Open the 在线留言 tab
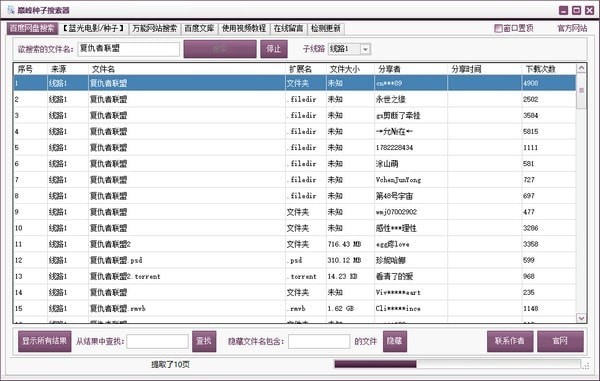The width and height of the screenshot is (600, 381). click(288, 28)
